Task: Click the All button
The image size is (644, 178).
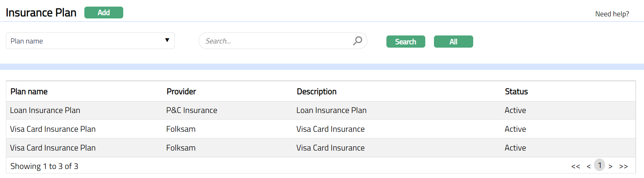Action: coord(453,42)
